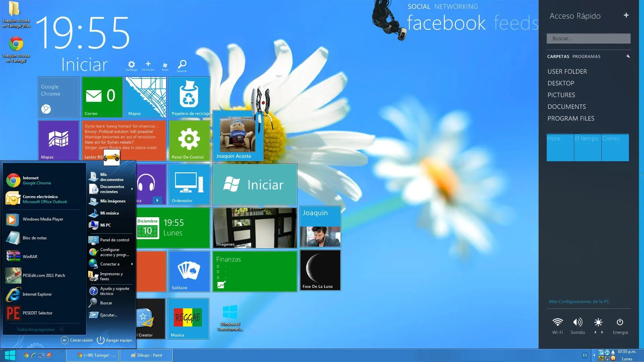Open the Chrome desktop shortcut to Taringa

pyautogui.click(x=16, y=50)
